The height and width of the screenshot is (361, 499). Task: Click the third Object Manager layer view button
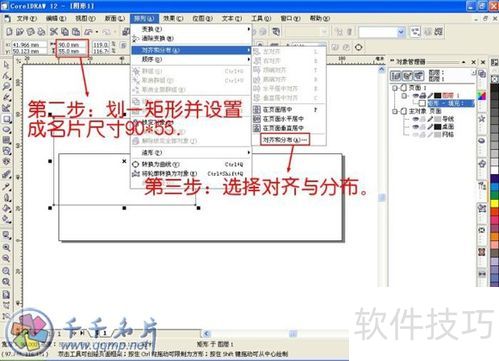pyautogui.click(x=419, y=76)
